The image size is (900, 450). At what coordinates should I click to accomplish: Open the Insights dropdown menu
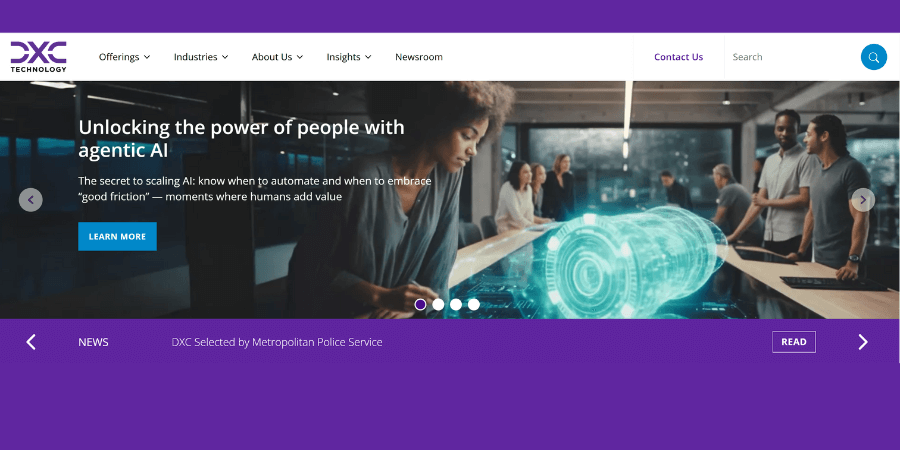pos(349,57)
